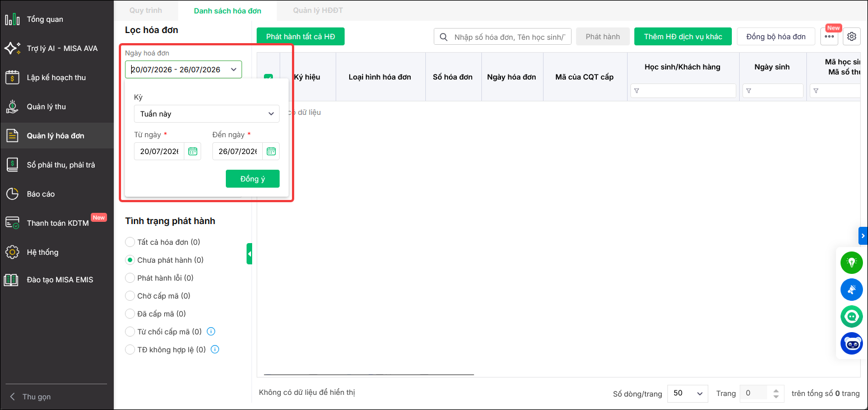Image resolution: width=868 pixels, height=410 pixels.
Task: Click filter icon under Học sinh/Khách hàng column
Action: pyautogui.click(x=637, y=91)
